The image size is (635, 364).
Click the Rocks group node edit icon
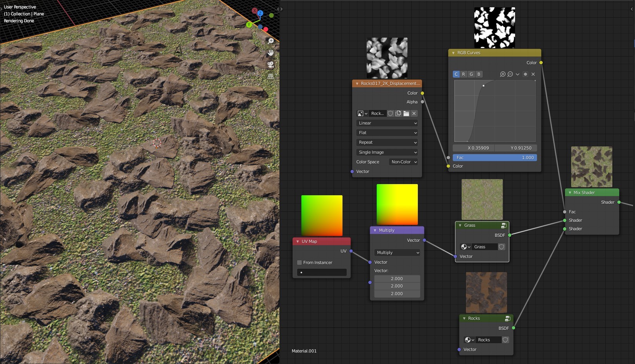(507, 319)
